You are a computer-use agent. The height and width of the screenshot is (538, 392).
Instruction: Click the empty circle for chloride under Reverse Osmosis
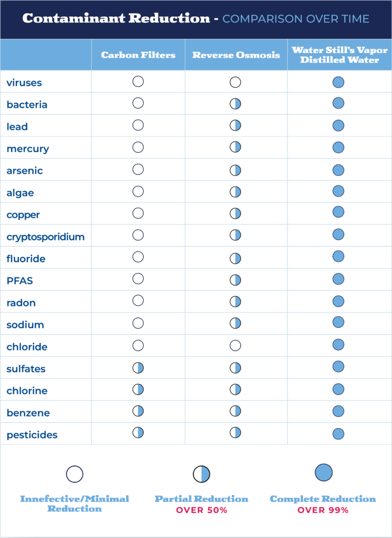pos(235,345)
